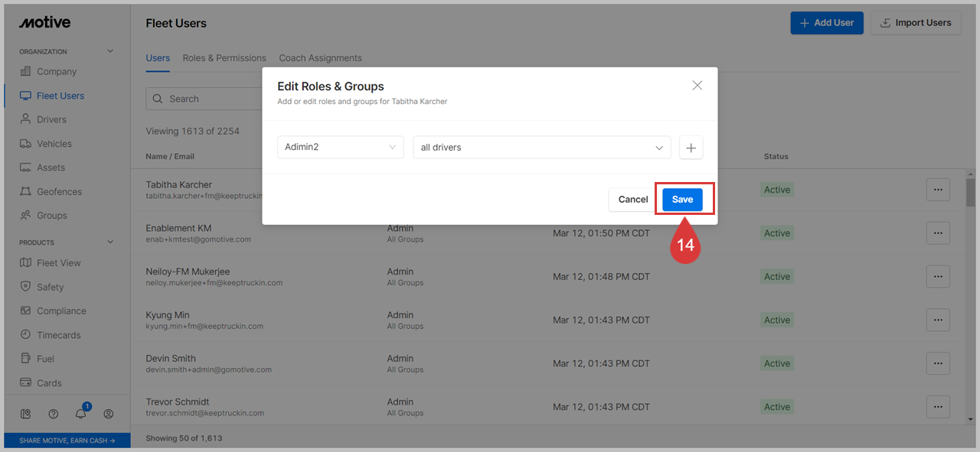This screenshot has width=980, height=452.
Task: Select user name Neiloy-FM Mukerjee
Action: point(188,272)
